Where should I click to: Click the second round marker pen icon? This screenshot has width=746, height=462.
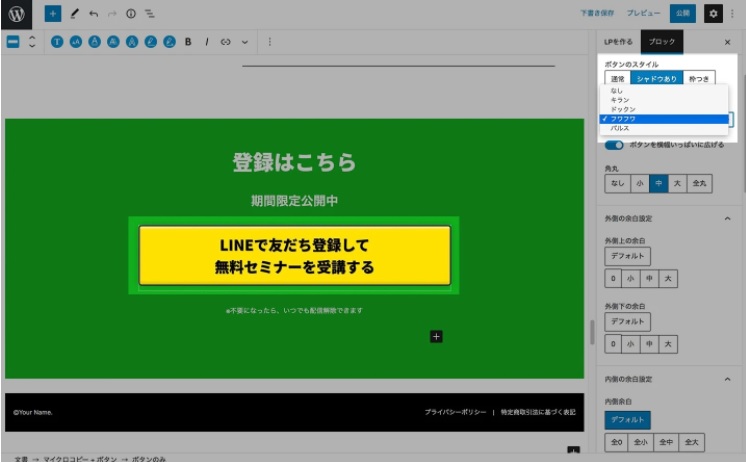click(169, 42)
